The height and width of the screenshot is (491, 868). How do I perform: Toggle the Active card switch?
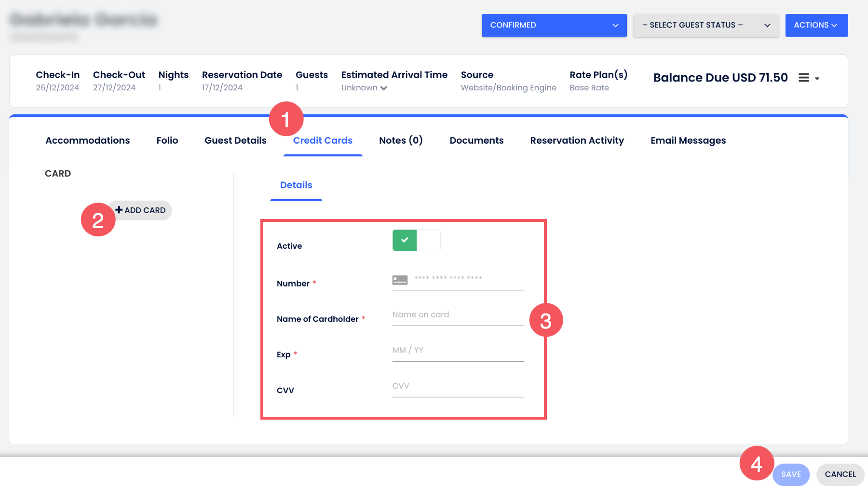click(416, 240)
